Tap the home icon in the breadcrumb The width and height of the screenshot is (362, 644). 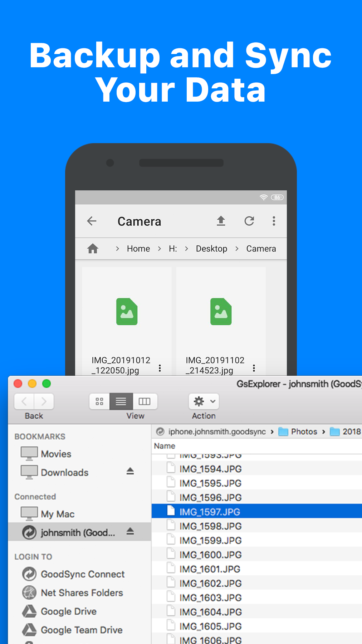pos(93,248)
